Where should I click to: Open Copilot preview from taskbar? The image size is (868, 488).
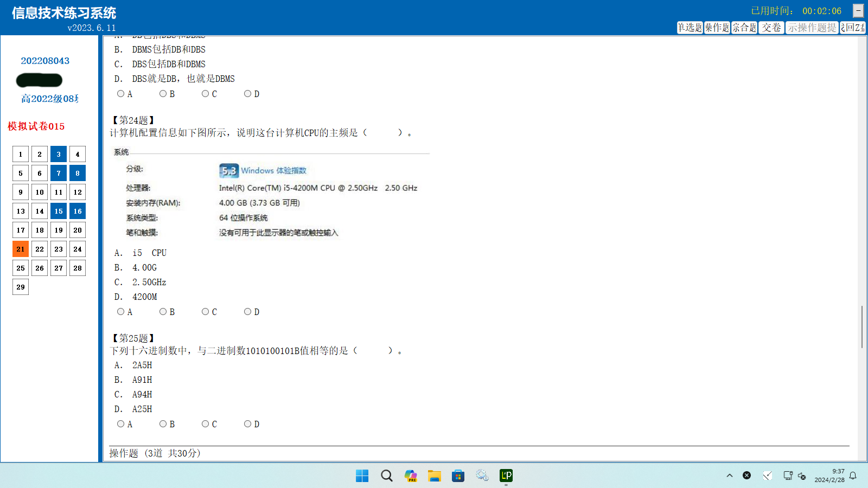tap(411, 476)
